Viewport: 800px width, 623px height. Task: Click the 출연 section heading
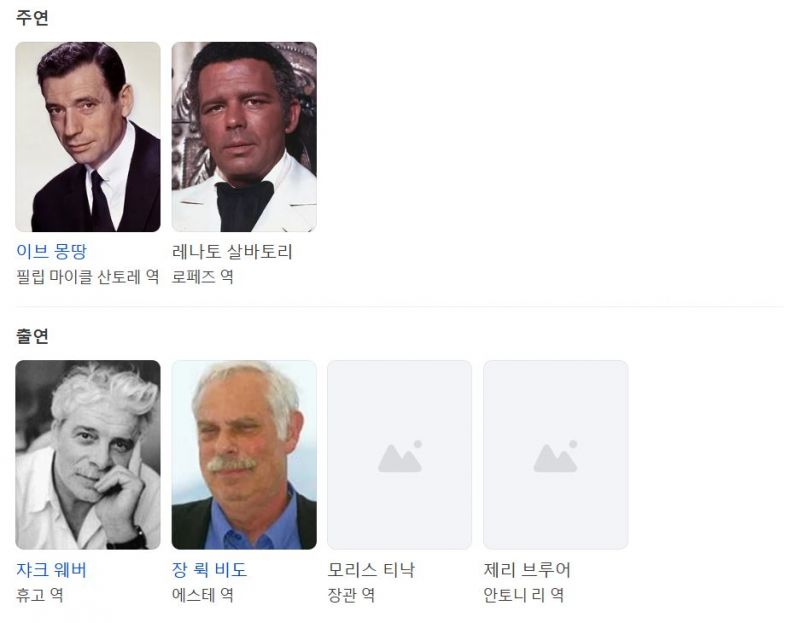(x=32, y=336)
